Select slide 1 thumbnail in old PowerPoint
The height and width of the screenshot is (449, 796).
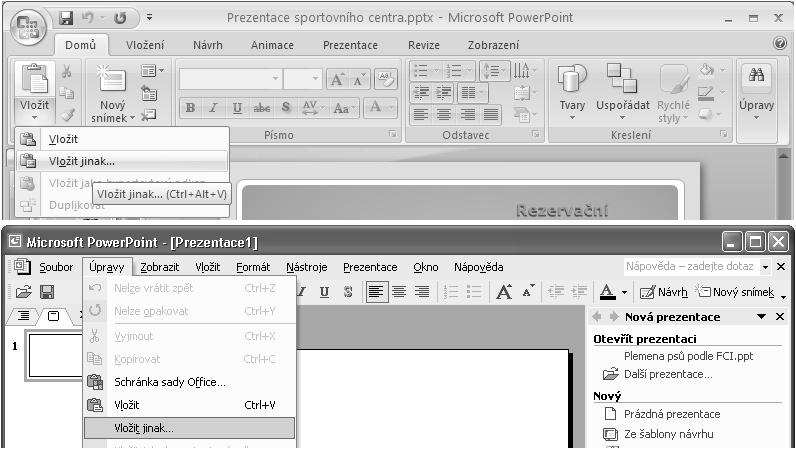55,356
